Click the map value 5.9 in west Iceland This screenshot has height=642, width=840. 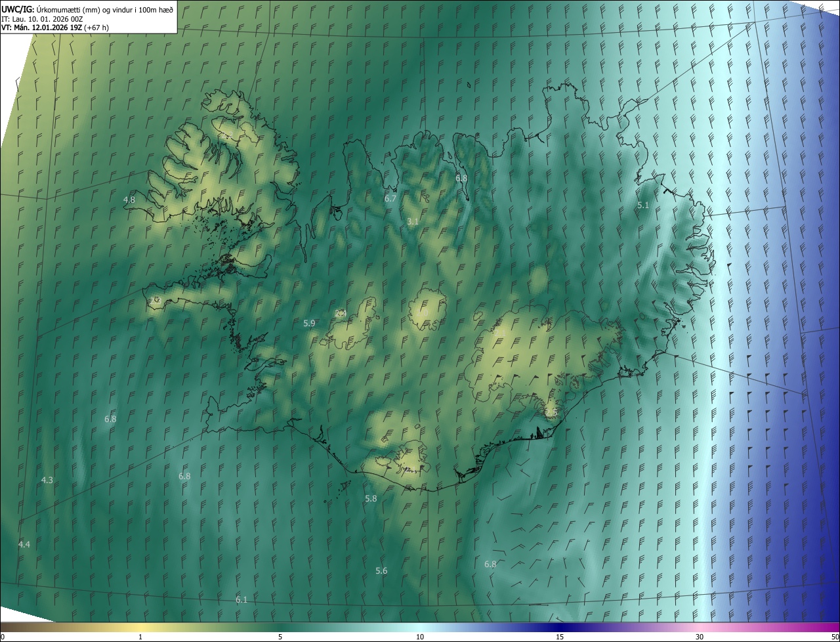click(x=309, y=324)
